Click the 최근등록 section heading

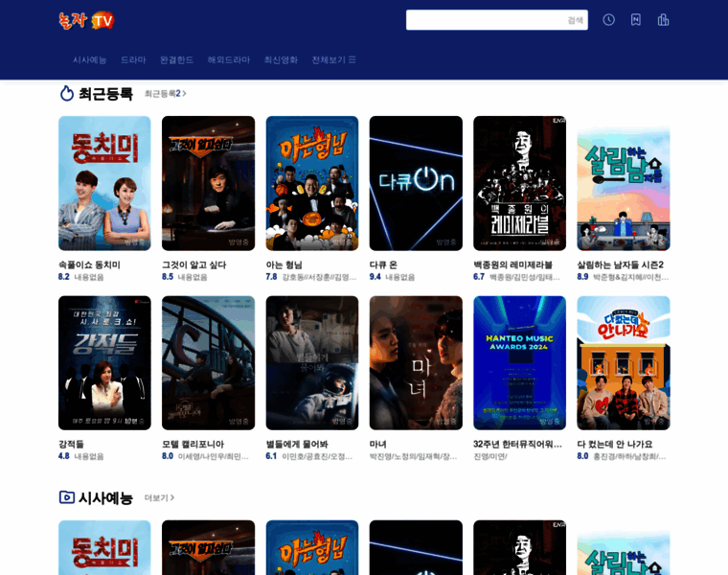[x=106, y=94]
